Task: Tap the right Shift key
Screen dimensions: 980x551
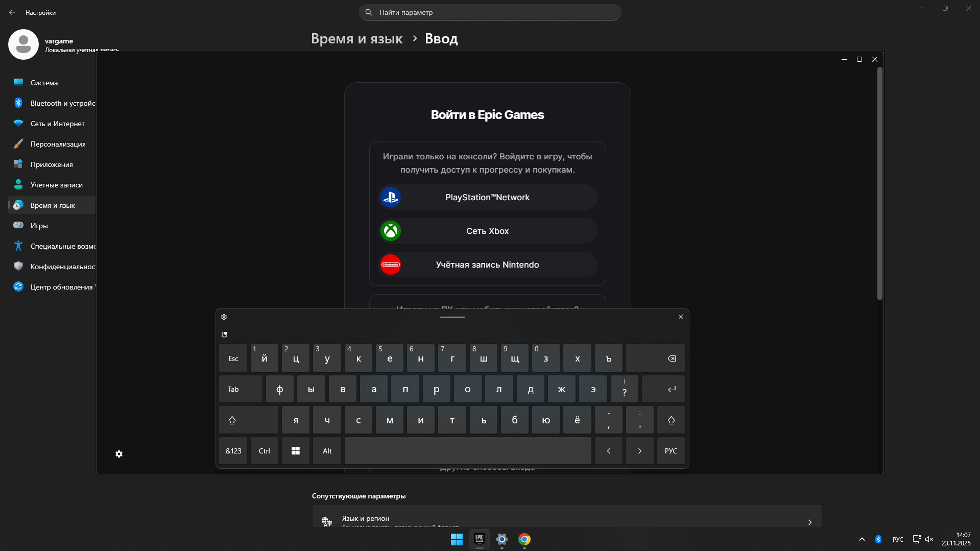Action: (671, 420)
